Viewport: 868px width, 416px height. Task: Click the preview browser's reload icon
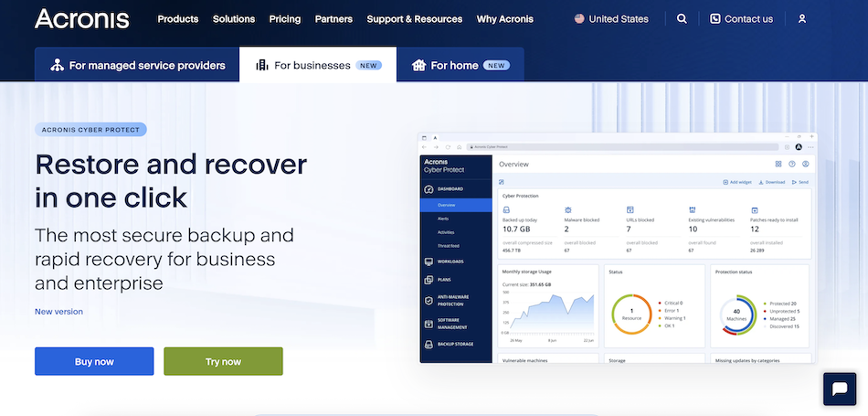[x=448, y=147]
